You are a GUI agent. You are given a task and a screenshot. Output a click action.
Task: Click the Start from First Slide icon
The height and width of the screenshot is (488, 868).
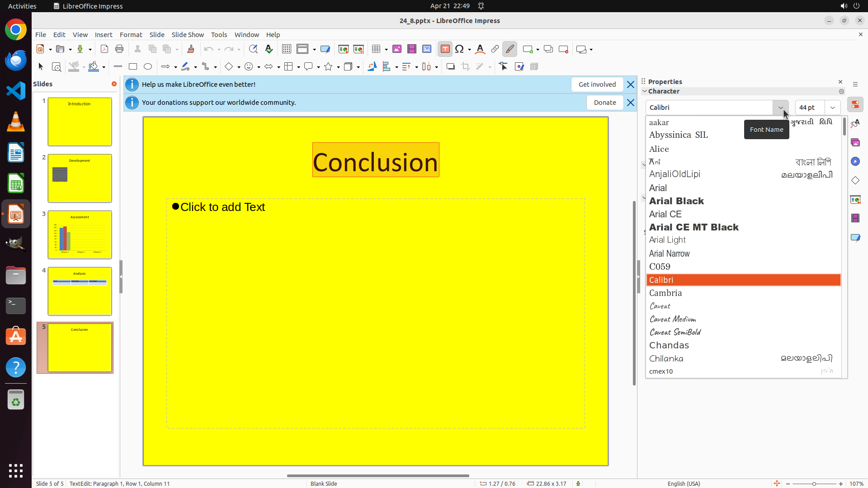344,49
